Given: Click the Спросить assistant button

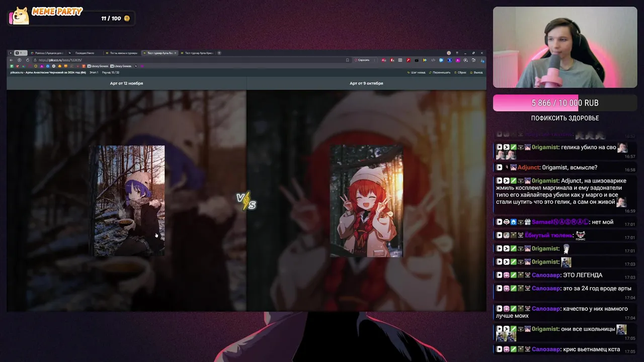Looking at the screenshot, I should click(362, 60).
